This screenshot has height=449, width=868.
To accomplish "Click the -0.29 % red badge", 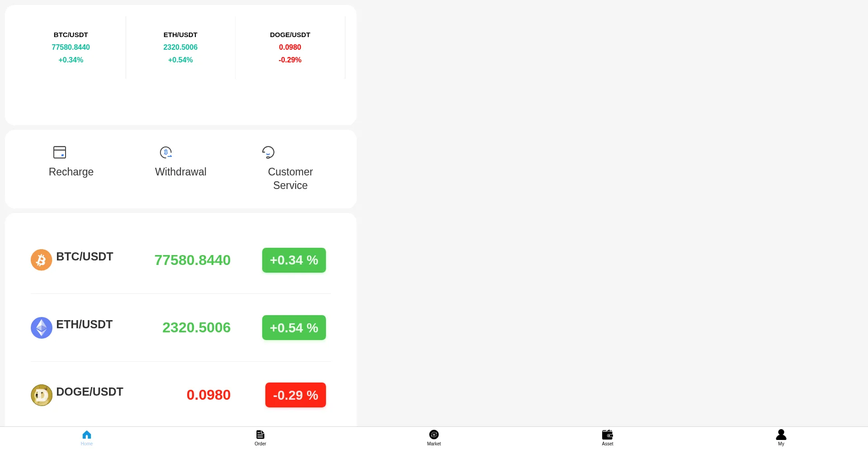I will [x=296, y=395].
